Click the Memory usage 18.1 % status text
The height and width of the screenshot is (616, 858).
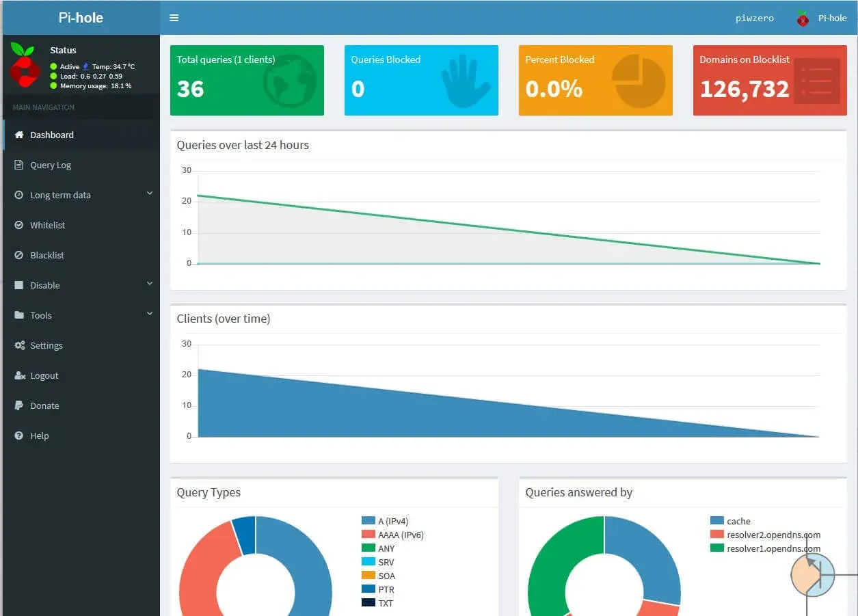96,85
